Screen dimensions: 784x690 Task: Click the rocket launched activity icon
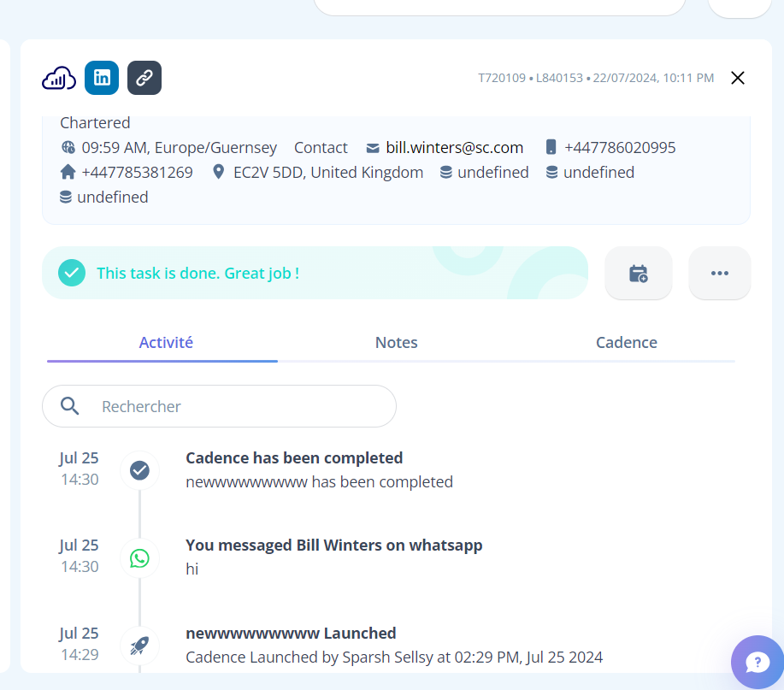(139, 646)
